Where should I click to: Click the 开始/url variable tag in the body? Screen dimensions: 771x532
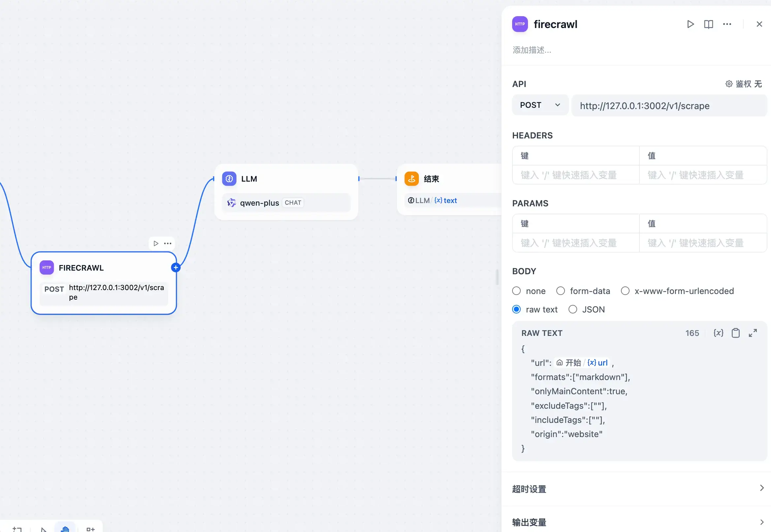(582, 363)
